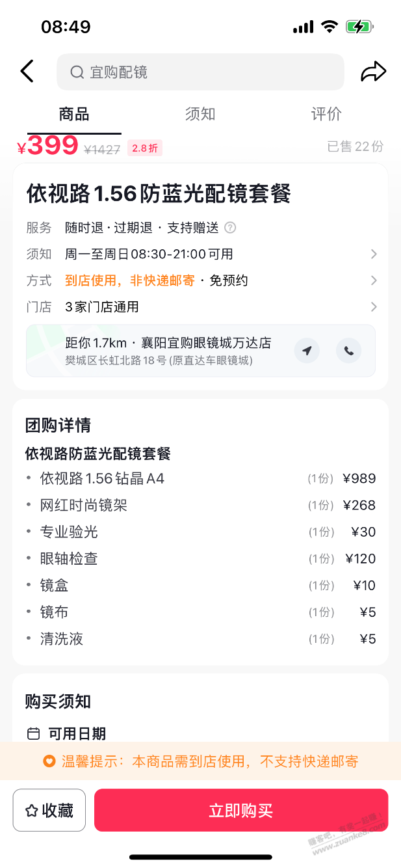Switch to the 评价 tab
The image size is (401, 868).
[x=326, y=114]
